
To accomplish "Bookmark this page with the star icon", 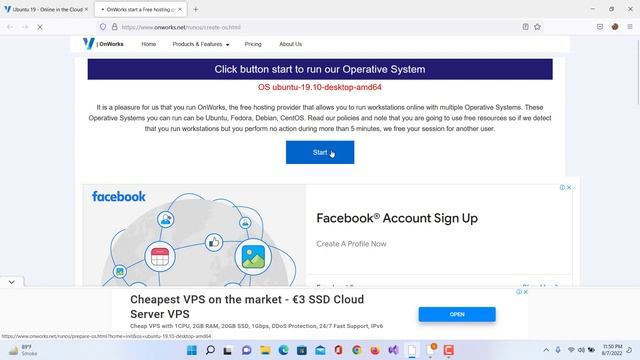I will pyautogui.click(x=538, y=27).
